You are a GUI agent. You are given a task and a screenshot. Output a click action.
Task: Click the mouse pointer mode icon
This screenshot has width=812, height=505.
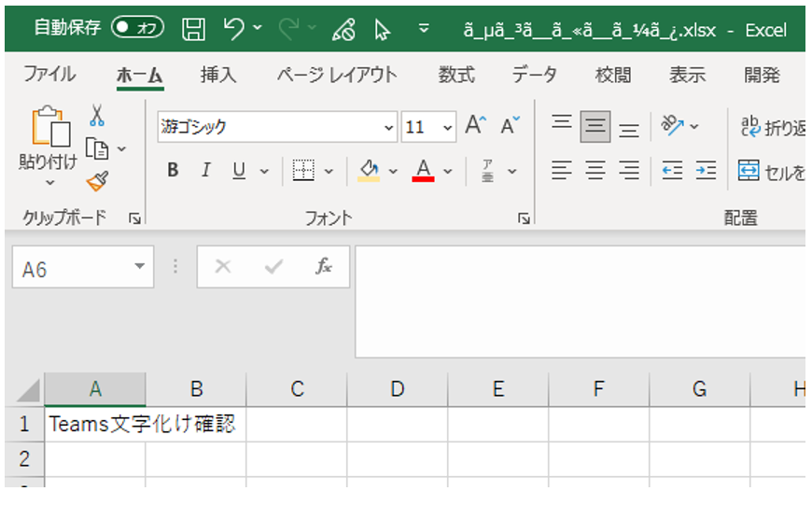pyautogui.click(x=382, y=30)
